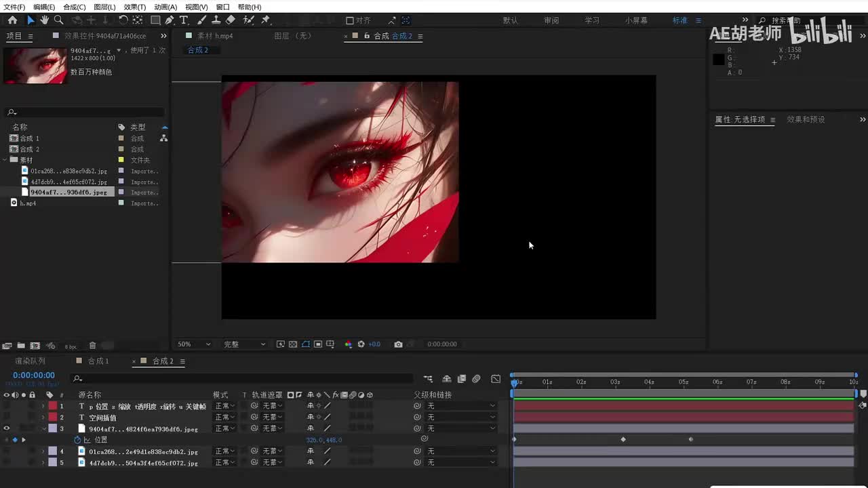Select the Rectangle shape tool

click(x=155, y=20)
